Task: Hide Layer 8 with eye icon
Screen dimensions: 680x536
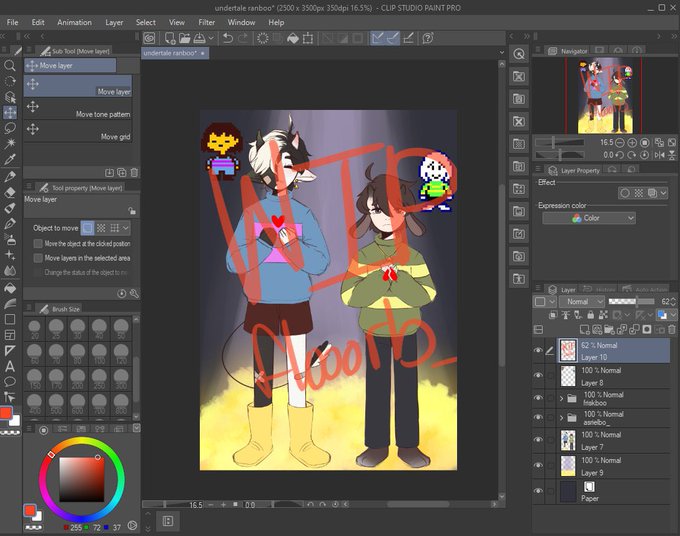Action: [538, 375]
